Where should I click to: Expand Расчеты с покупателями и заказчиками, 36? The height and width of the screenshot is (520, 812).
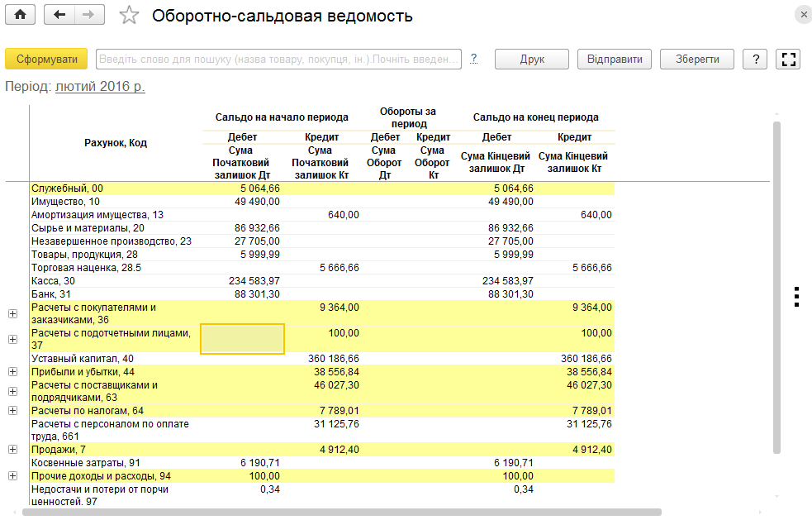coord(13,313)
